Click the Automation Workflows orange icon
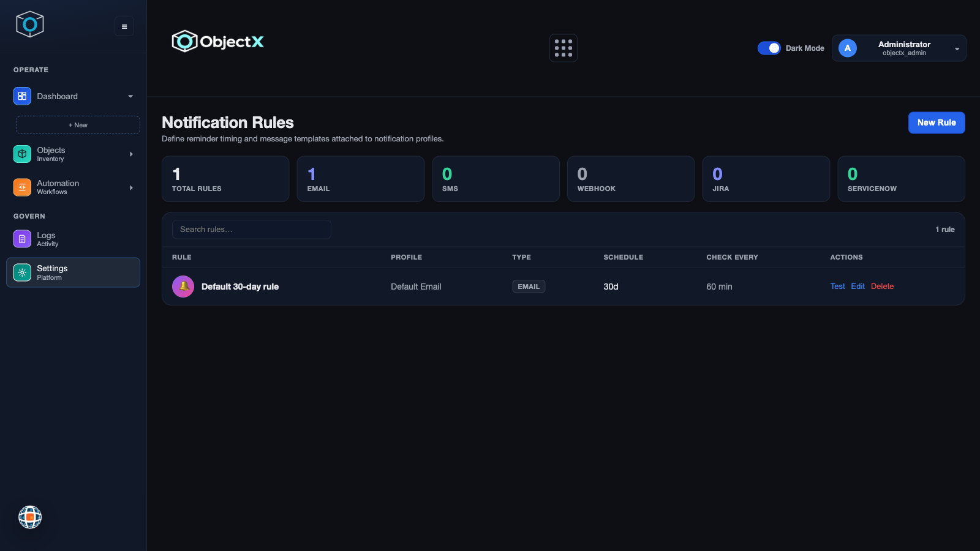980x551 pixels. 22,187
